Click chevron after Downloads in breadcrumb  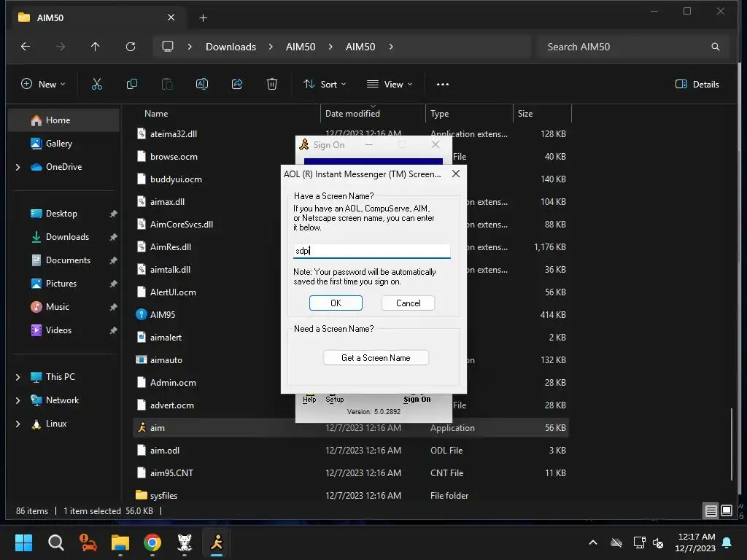point(271,47)
